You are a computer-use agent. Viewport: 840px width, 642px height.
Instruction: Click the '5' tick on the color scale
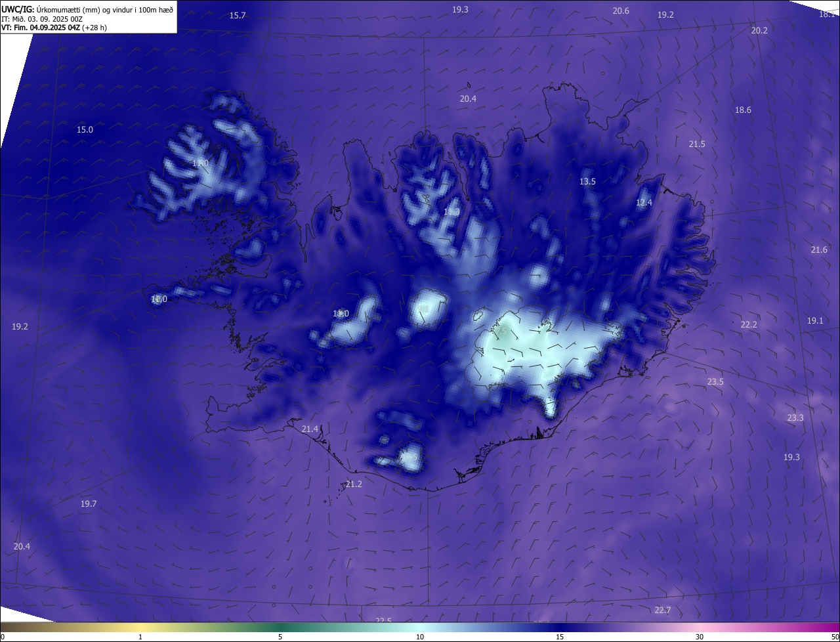point(280,637)
